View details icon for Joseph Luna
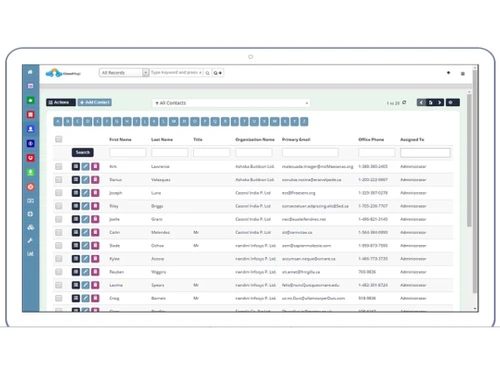Screen dimensions: 500x375 76,193
